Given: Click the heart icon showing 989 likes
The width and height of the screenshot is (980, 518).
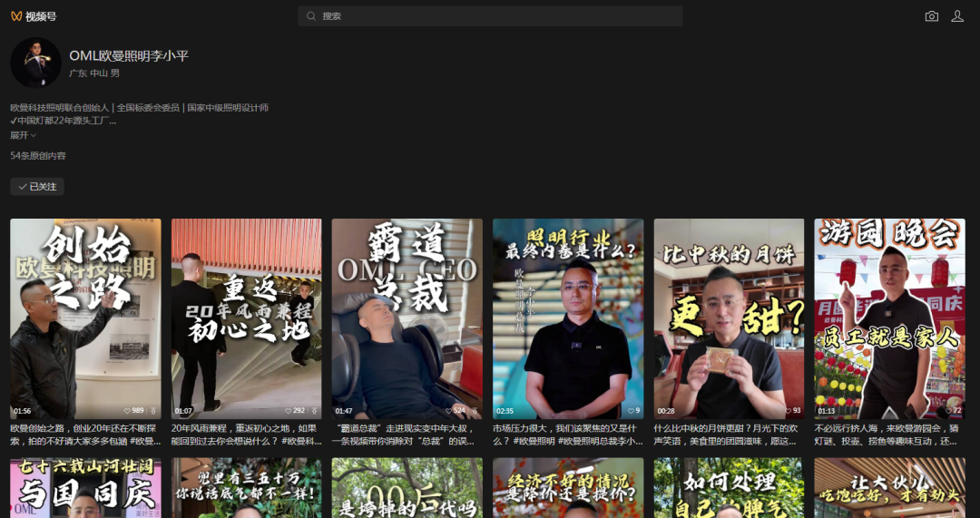Looking at the screenshot, I should click(x=127, y=411).
